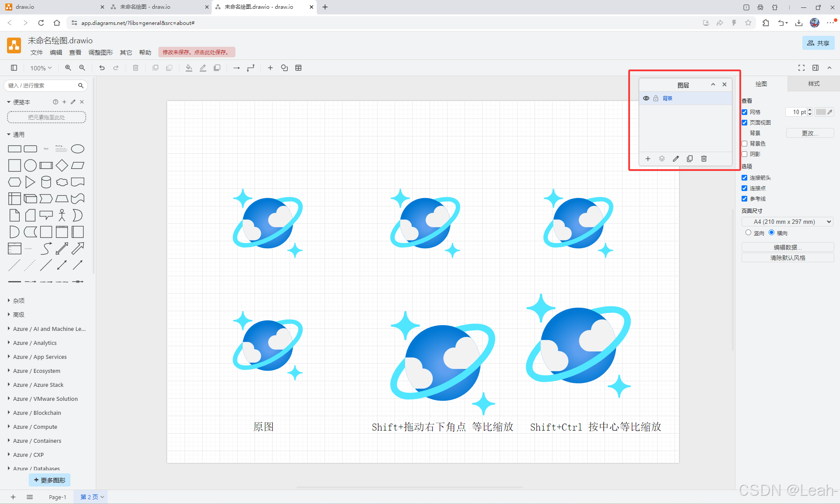840x504 pixels.
Task: Select the 竖向 portrait radio button
Action: click(748, 233)
